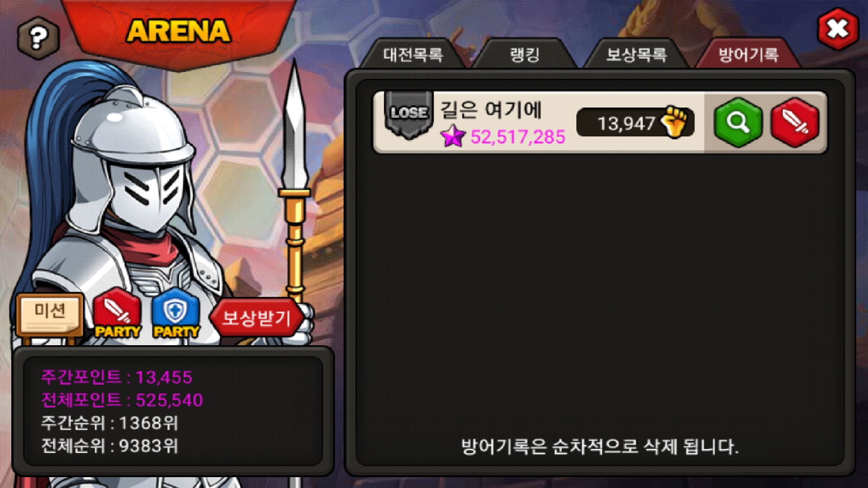Open the 미션 signboard button
Screen dimensions: 868x488
coord(50,315)
